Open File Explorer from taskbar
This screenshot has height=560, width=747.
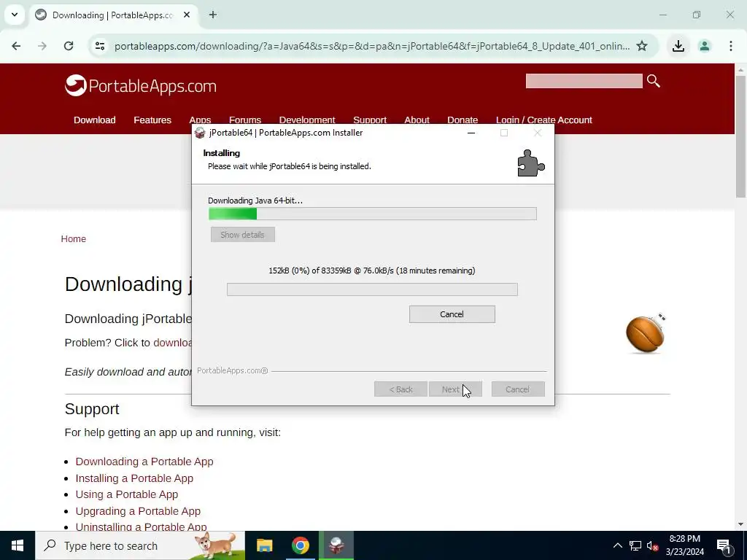(x=264, y=545)
